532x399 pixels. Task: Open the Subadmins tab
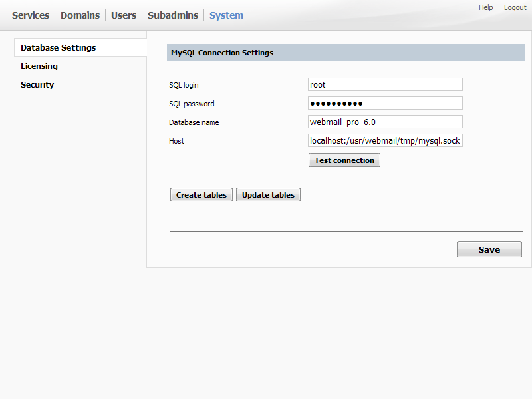[173, 15]
